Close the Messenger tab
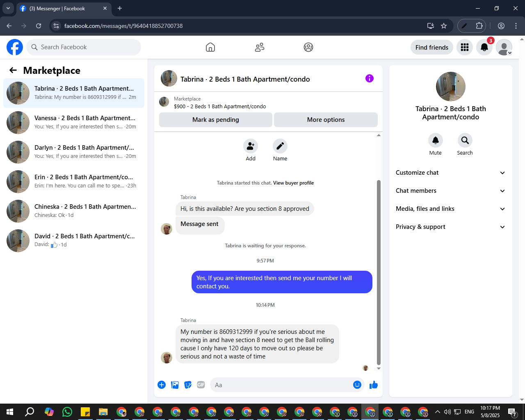This screenshot has height=420, width=525. (105, 8)
